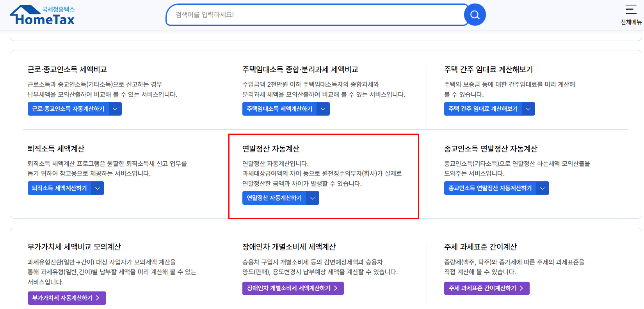Expand dropdown arrow next to 주택임대소득 세액계산하기
Viewport: 644px width, 309px height.
tap(323, 109)
